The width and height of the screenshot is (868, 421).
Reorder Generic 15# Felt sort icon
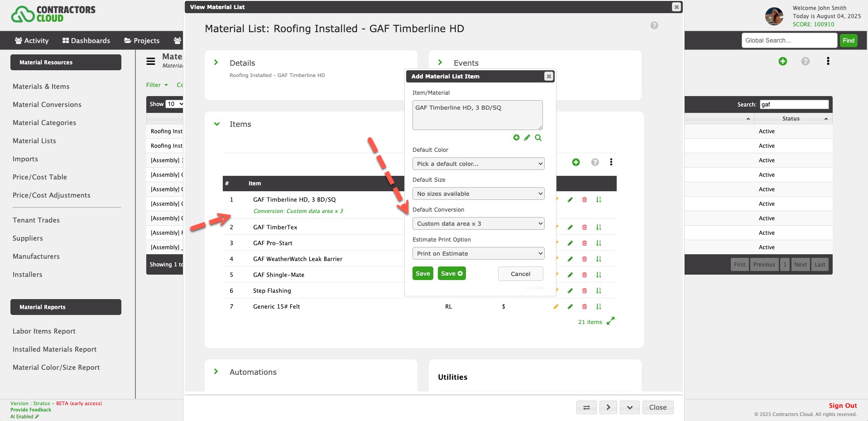click(x=599, y=307)
